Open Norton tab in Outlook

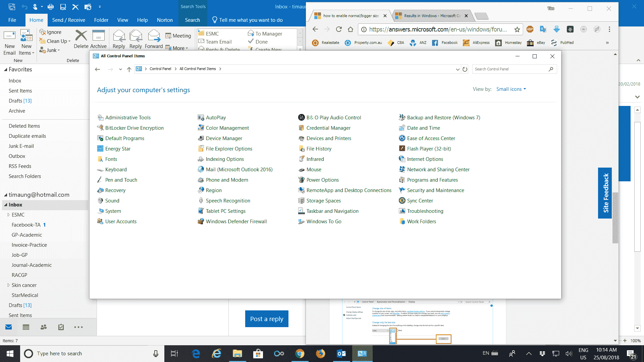tap(165, 20)
